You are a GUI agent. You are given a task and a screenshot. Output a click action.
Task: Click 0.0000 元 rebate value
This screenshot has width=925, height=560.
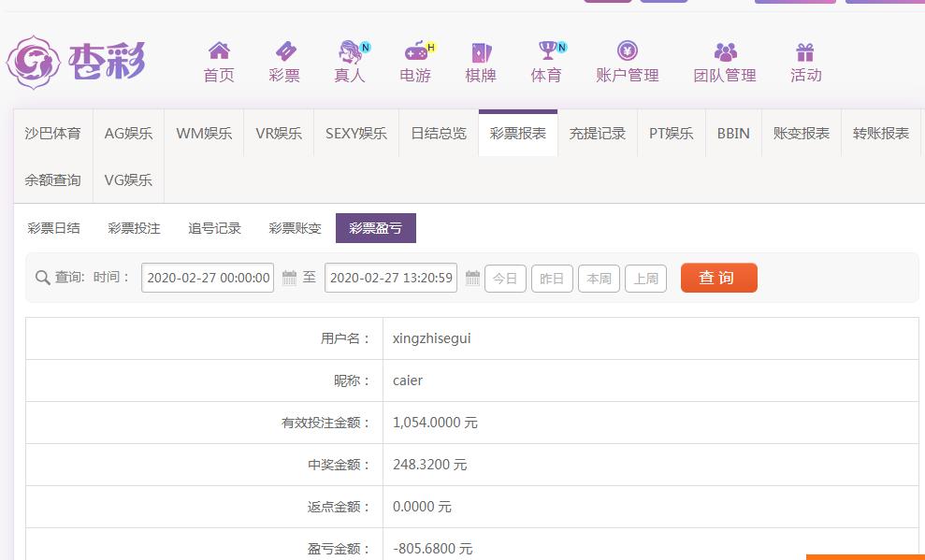pos(422,507)
